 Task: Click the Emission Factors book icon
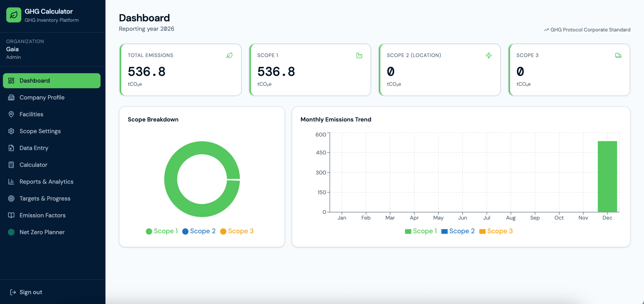[11, 215]
